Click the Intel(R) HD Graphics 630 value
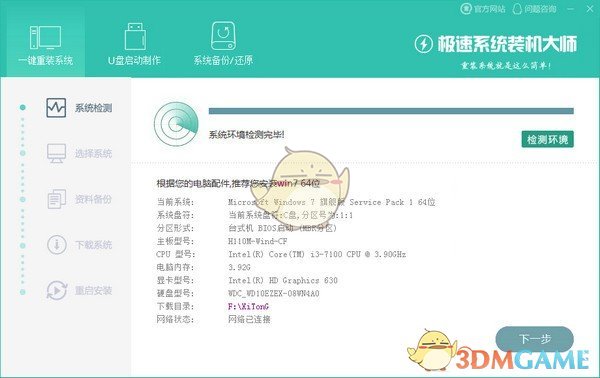This screenshot has height=378, width=600. pyautogui.click(x=283, y=280)
